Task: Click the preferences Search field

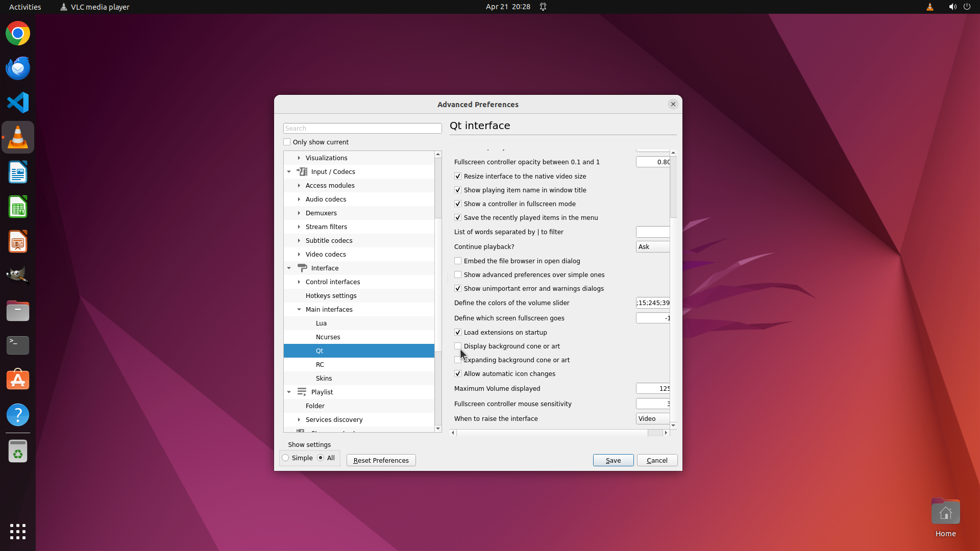Action: pyautogui.click(x=362, y=128)
